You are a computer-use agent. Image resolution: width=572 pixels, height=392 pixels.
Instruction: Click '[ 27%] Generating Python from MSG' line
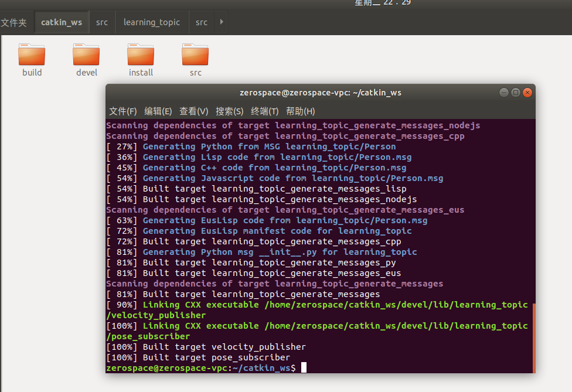pos(251,146)
